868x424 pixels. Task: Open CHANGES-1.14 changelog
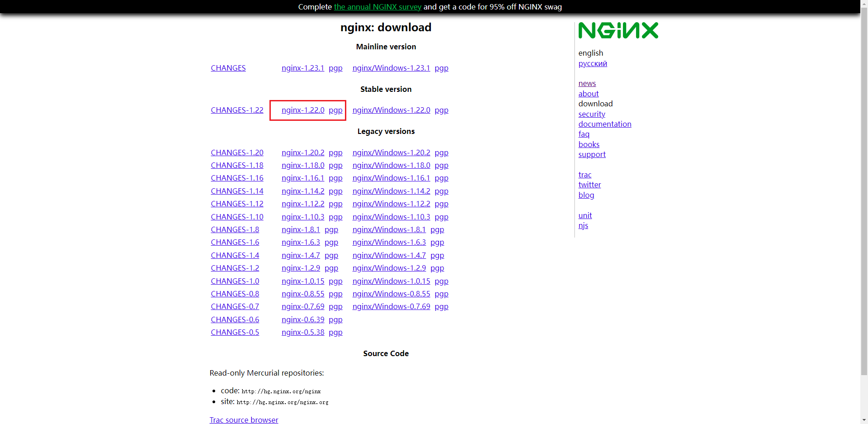point(237,191)
